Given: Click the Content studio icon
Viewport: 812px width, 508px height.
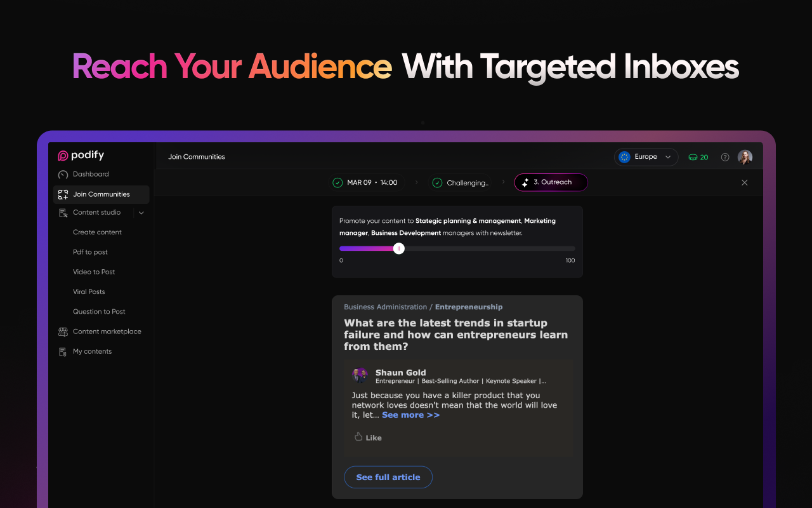Looking at the screenshot, I should pos(63,213).
